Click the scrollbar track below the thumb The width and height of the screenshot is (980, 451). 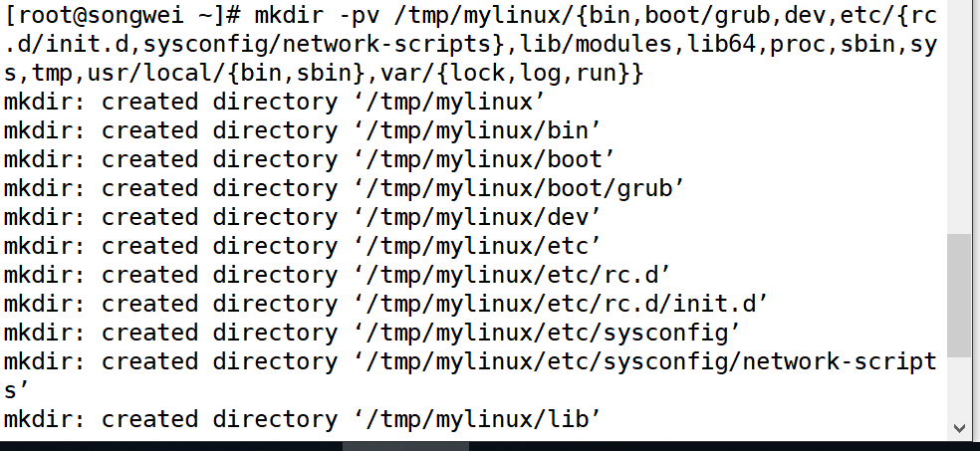click(x=959, y=387)
